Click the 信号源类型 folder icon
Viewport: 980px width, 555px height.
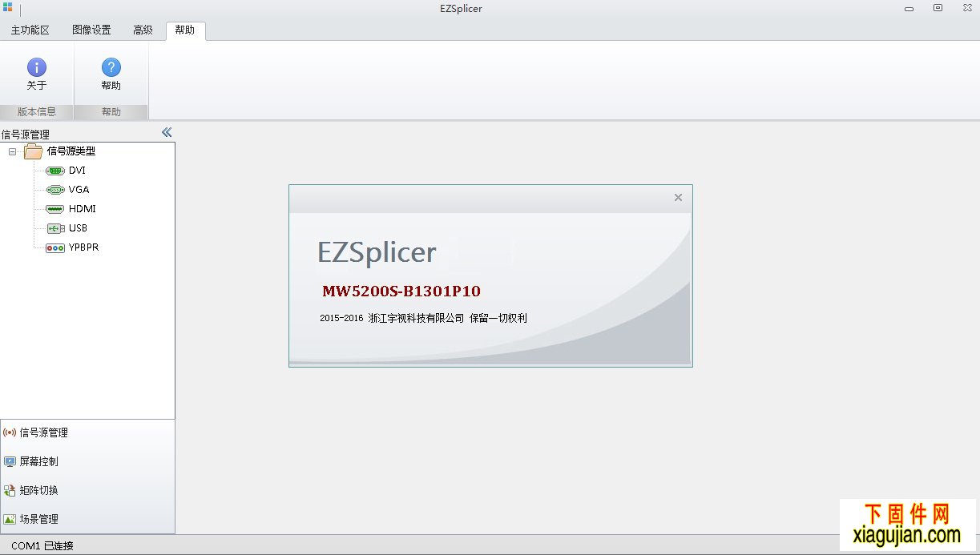point(34,151)
